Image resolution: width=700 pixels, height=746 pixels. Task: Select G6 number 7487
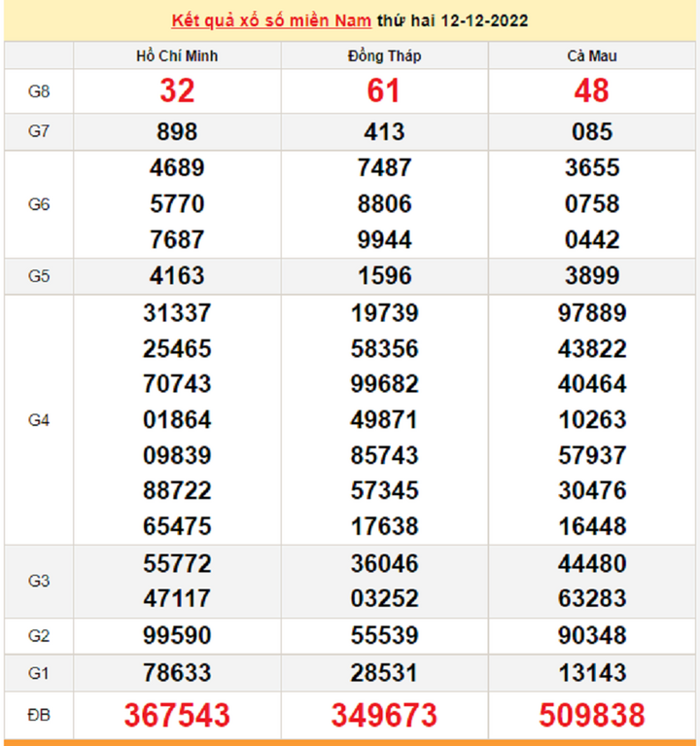(x=384, y=168)
